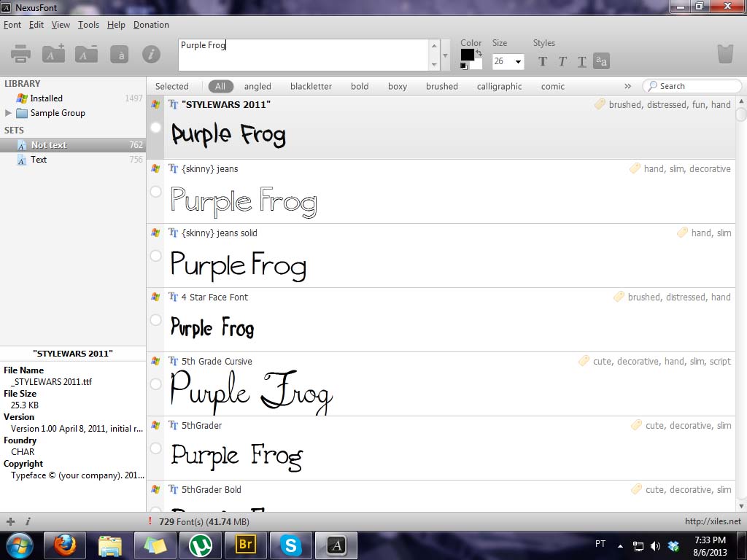Mark the 4 Star Face Font selection circle
Viewport: 747px width, 560px height.
tap(155, 320)
